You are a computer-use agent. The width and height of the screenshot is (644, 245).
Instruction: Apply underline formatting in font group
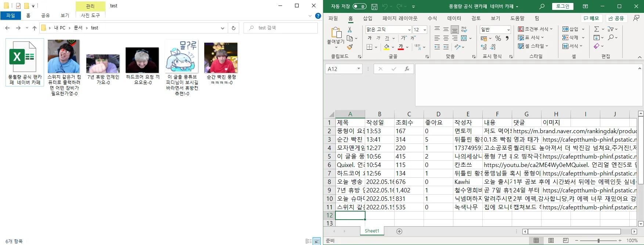point(387,38)
